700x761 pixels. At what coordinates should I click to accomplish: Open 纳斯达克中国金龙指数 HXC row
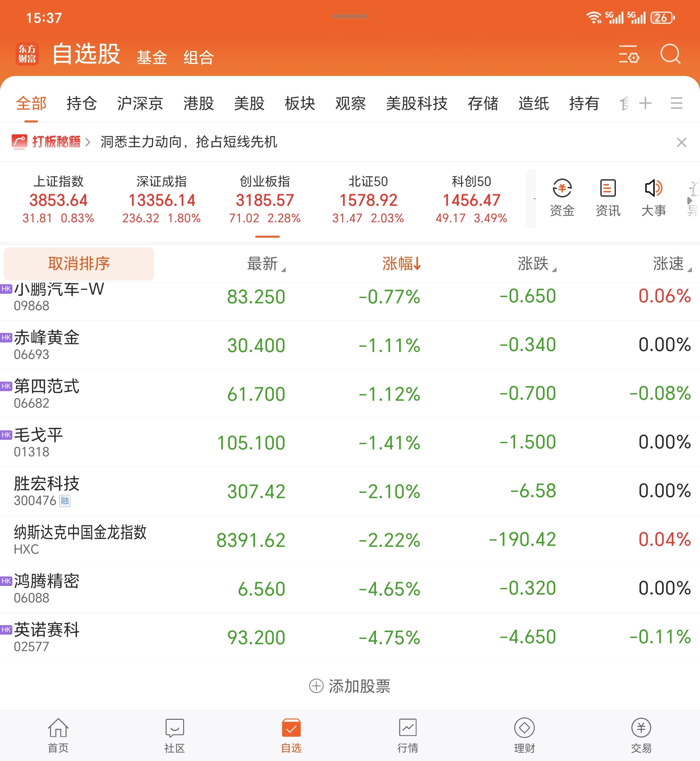click(350, 540)
